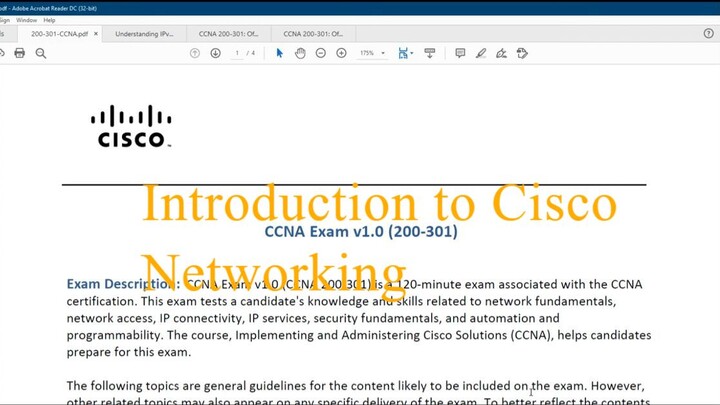
Task: Go to next page arrow
Action: 215,53
